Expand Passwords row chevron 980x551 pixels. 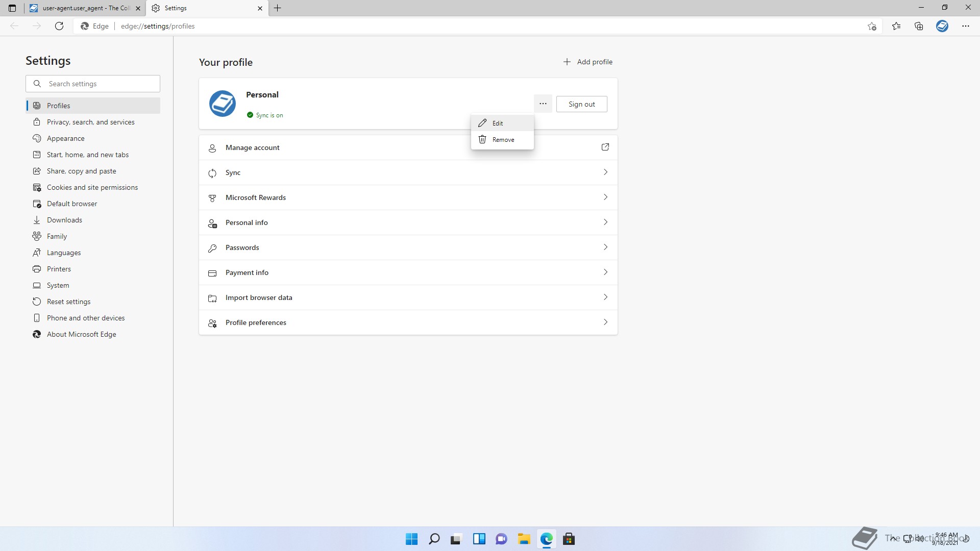[605, 247]
